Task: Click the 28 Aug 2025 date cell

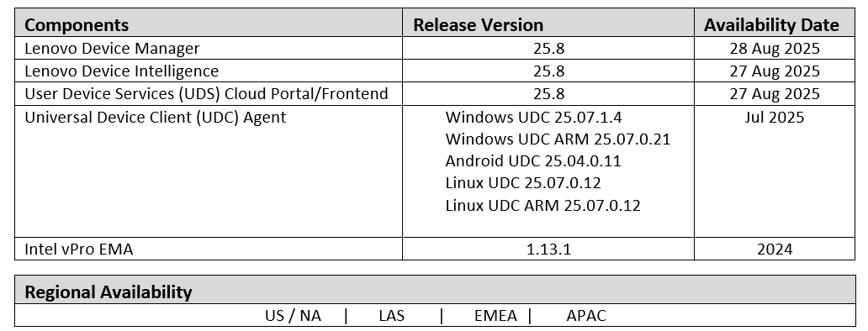Action: (x=775, y=48)
